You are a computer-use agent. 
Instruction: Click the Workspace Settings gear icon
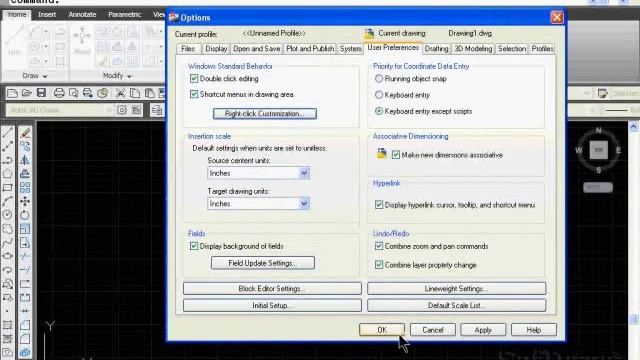point(122,110)
